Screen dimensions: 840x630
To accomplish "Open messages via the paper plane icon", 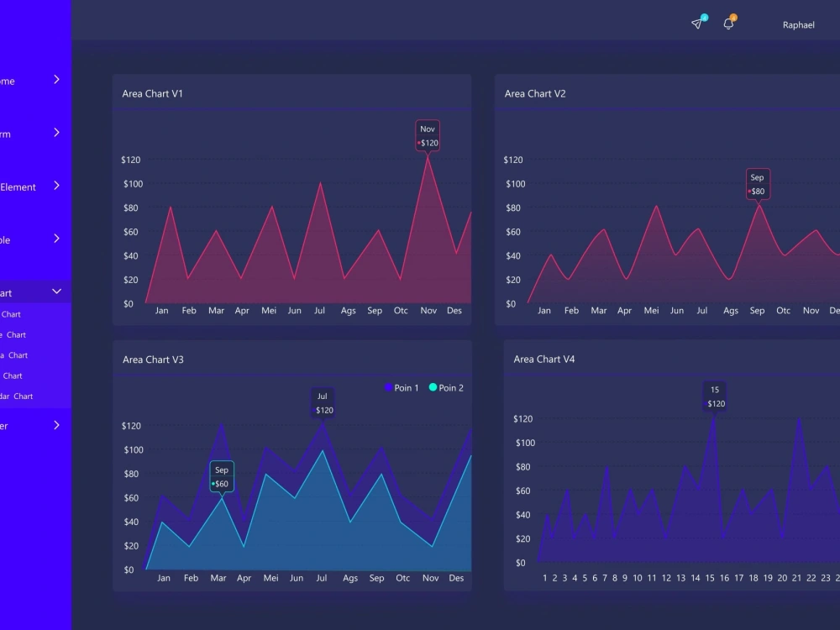I will click(697, 24).
